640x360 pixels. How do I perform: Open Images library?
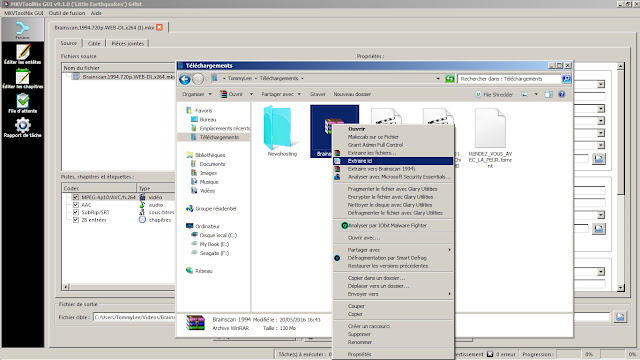204,173
